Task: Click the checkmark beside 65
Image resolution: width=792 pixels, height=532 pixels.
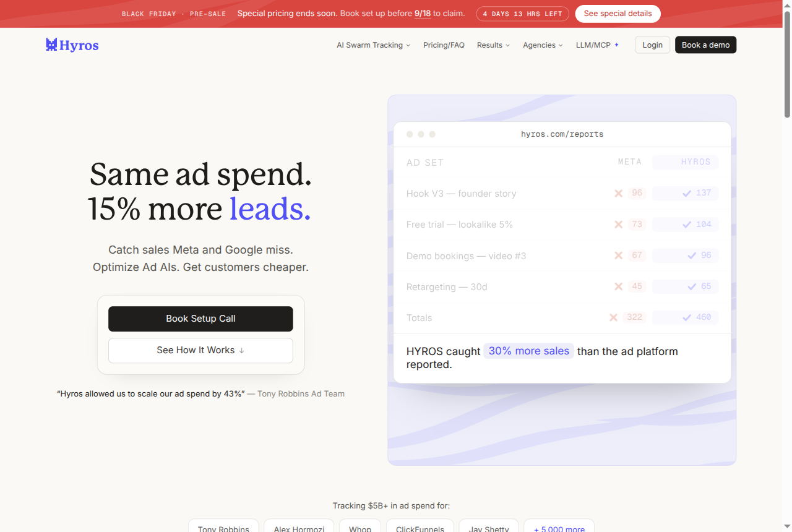Action: pyautogui.click(x=692, y=286)
